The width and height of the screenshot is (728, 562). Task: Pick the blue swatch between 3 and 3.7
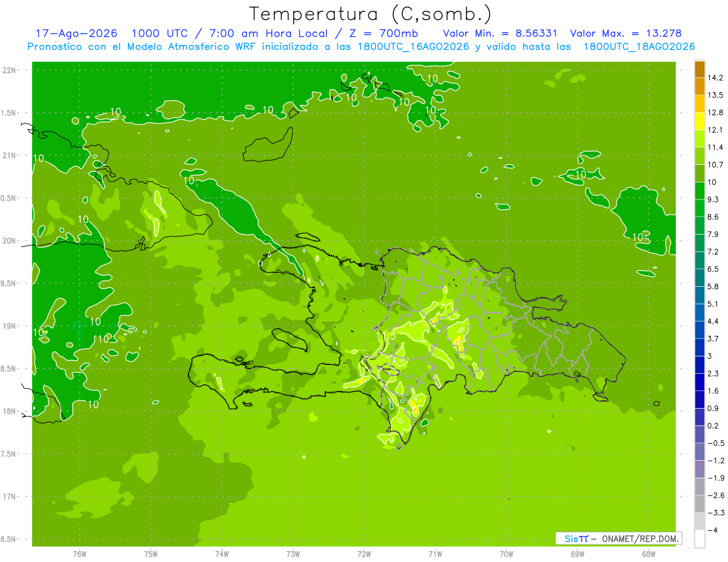point(699,347)
